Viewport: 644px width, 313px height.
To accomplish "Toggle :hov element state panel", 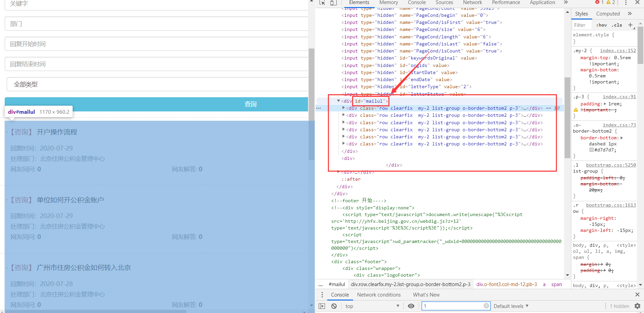I will pyautogui.click(x=601, y=25).
